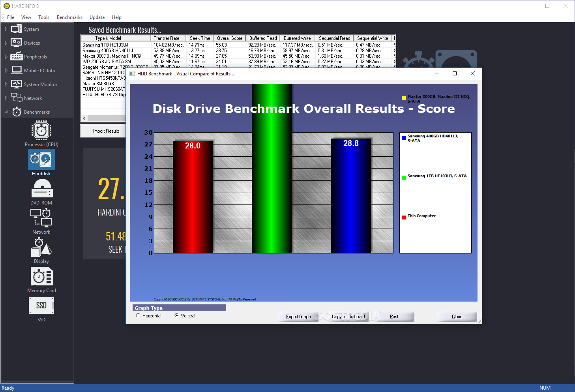The width and height of the screenshot is (575, 392).
Task: Select the Peripherals keyboard icon
Action: tap(16, 56)
